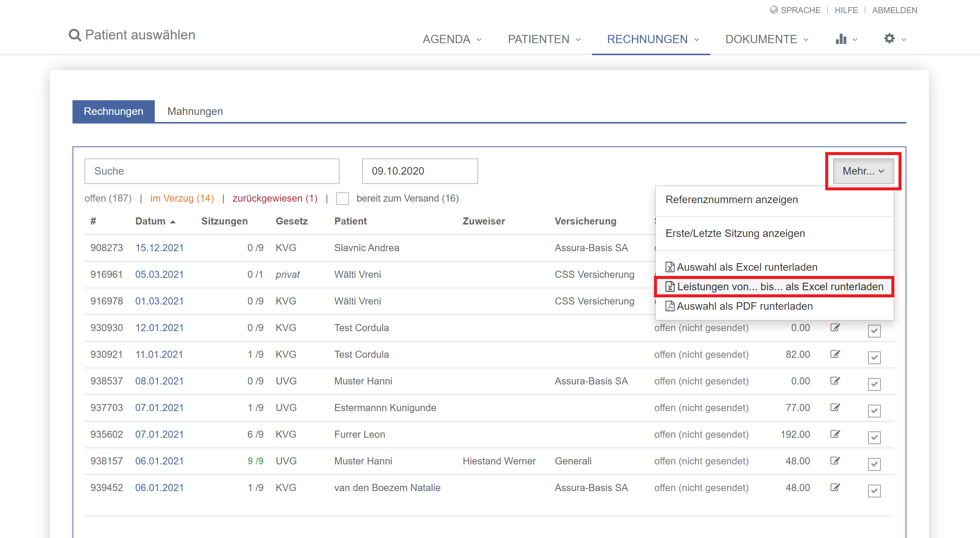Edit invoice 935602 via pencil icon

click(835, 434)
